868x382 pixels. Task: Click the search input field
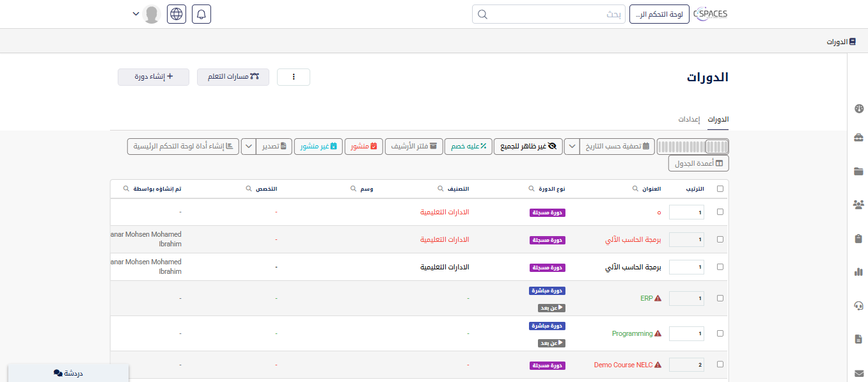pyautogui.click(x=550, y=14)
